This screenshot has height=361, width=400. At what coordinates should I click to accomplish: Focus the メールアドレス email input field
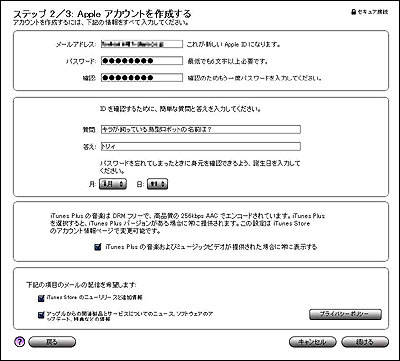(x=142, y=44)
